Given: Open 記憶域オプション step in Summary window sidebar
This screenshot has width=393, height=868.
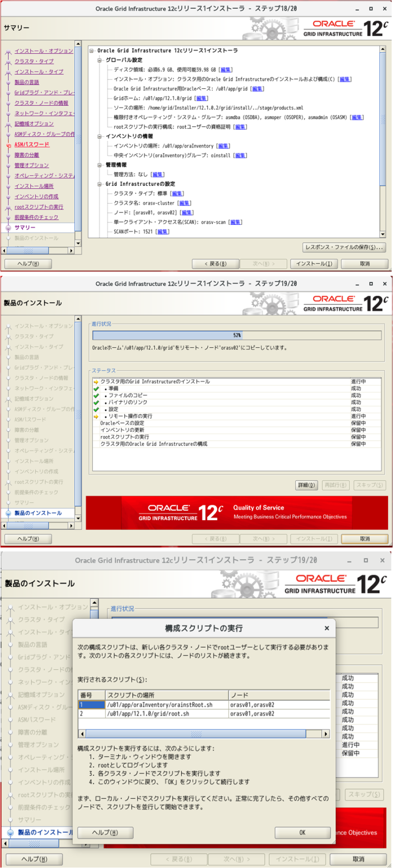Looking at the screenshot, I should 34,124.
